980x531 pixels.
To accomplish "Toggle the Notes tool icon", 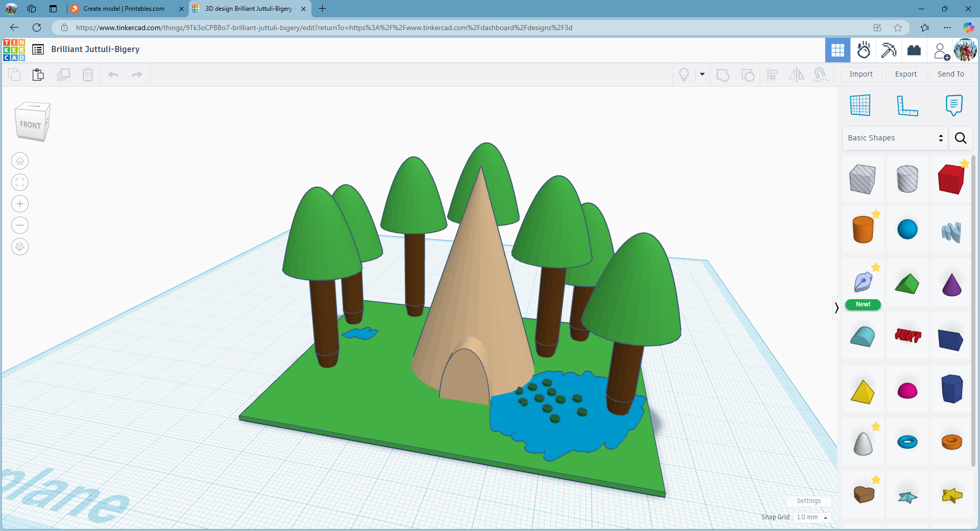I will [x=954, y=105].
